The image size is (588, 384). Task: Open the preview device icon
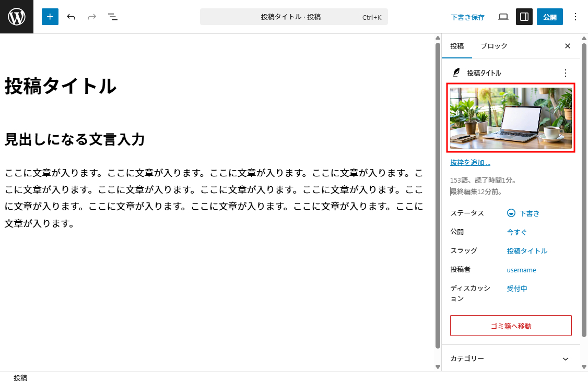pyautogui.click(x=503, y=17)
